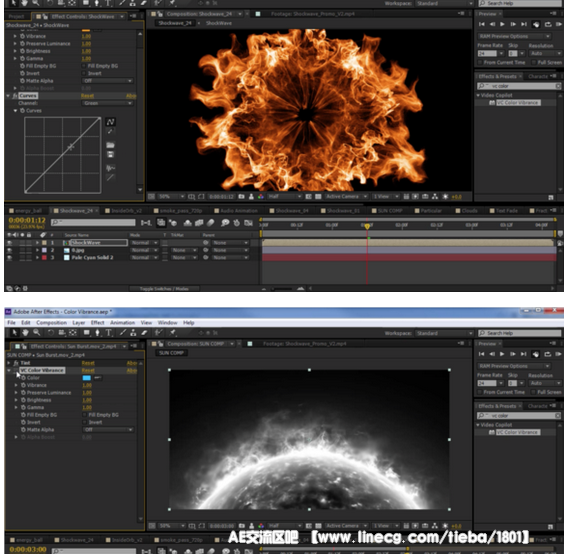564x554 pixels.
Task: Take snapshot in upper composition viewer
Action: coord(241,197)
